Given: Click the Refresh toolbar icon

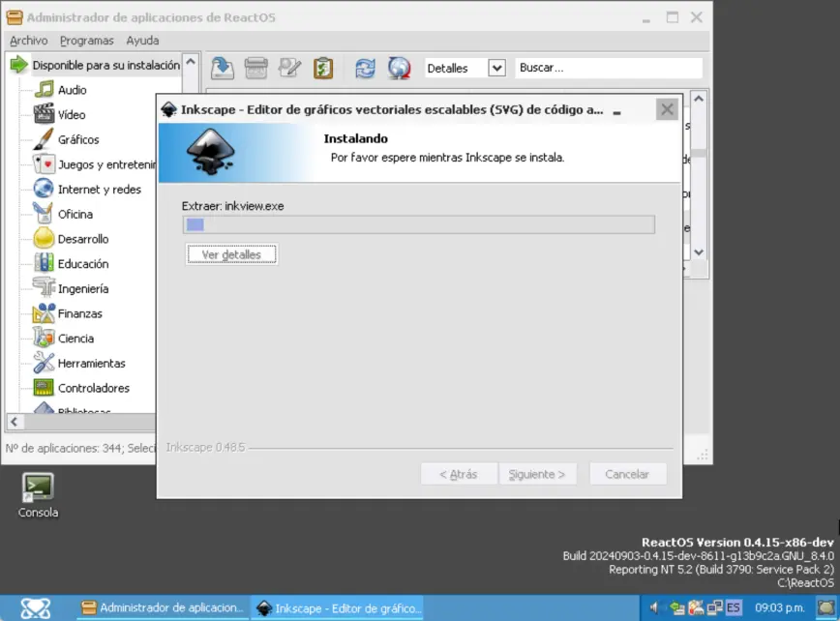Looking at the screenshot, I should pyautogui.click(x=366, y=68).
